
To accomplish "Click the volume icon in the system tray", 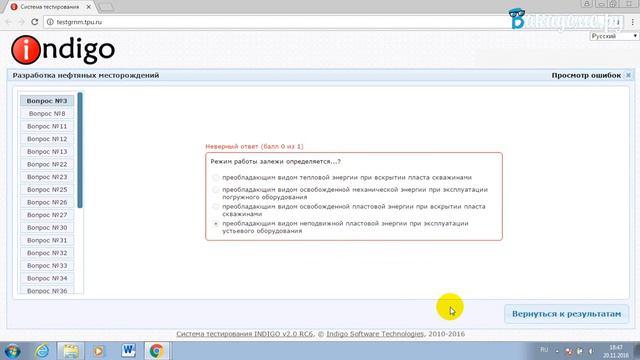I will [591, 351].
